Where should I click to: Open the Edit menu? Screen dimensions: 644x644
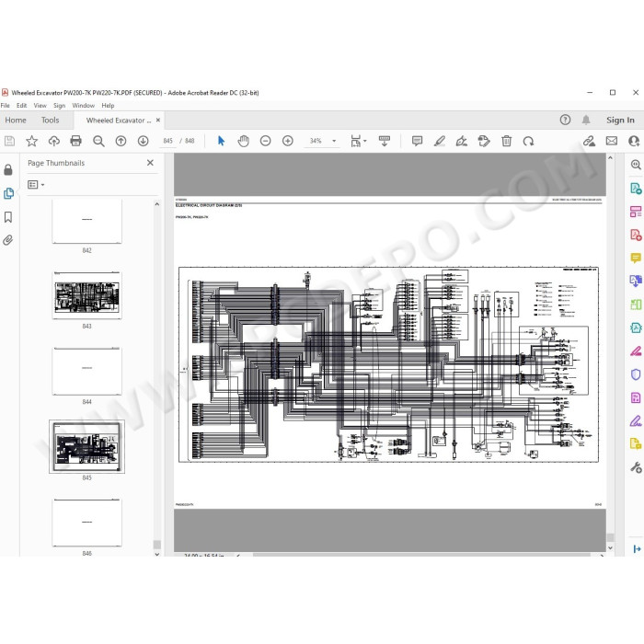click(21, 106)
